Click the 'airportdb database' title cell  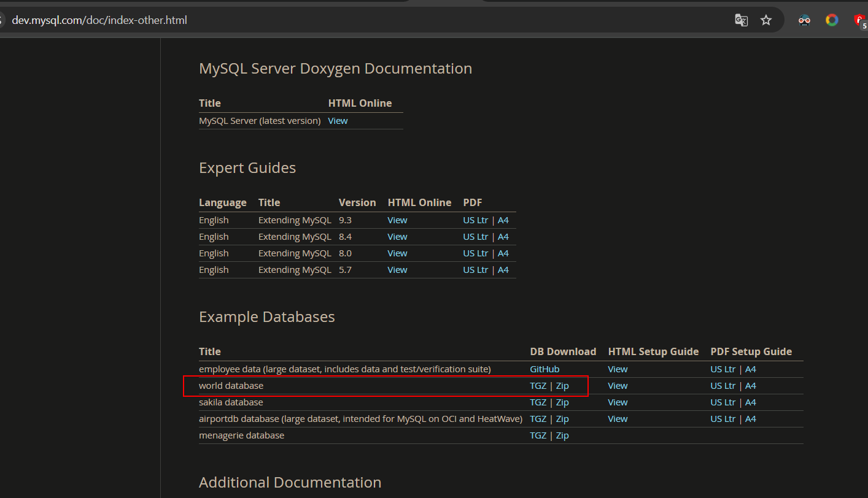[360, 419]
